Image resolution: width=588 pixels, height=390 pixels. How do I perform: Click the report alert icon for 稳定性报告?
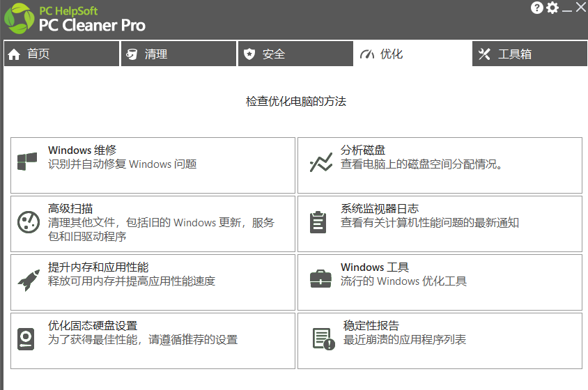point(324,339)
